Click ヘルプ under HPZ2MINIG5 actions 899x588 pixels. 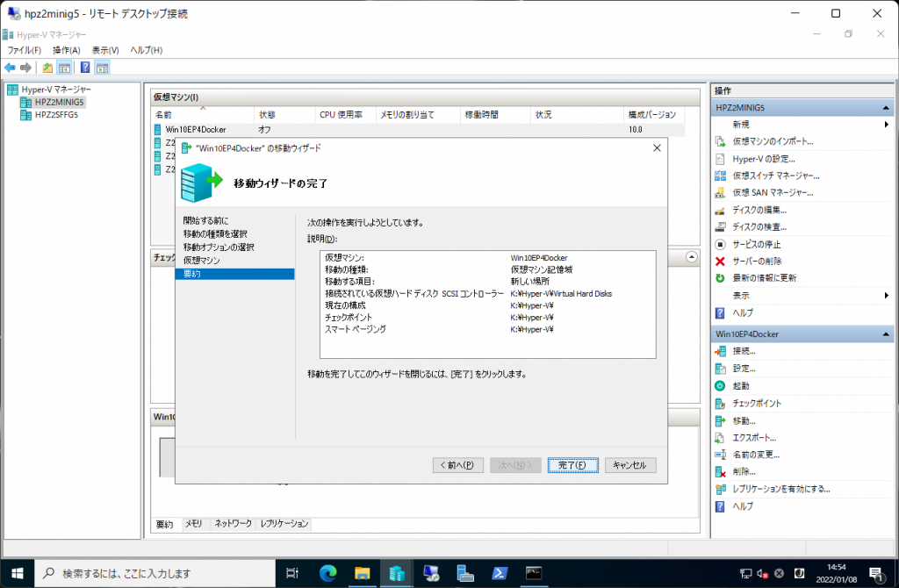743,313
